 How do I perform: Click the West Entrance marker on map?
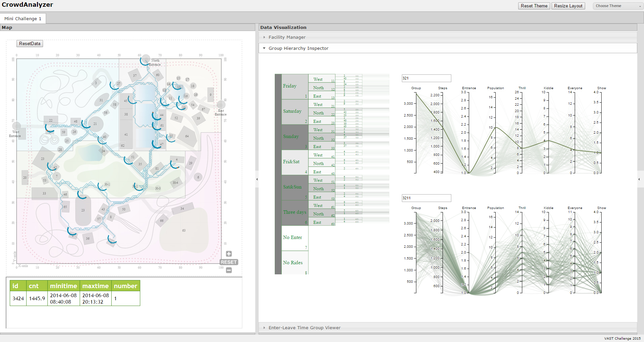pyautogui.click(x=16, y=127)
